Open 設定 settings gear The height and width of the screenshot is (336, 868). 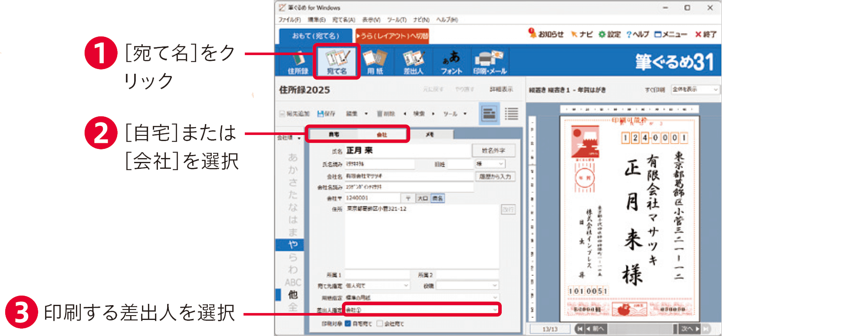tap(610, 34)
